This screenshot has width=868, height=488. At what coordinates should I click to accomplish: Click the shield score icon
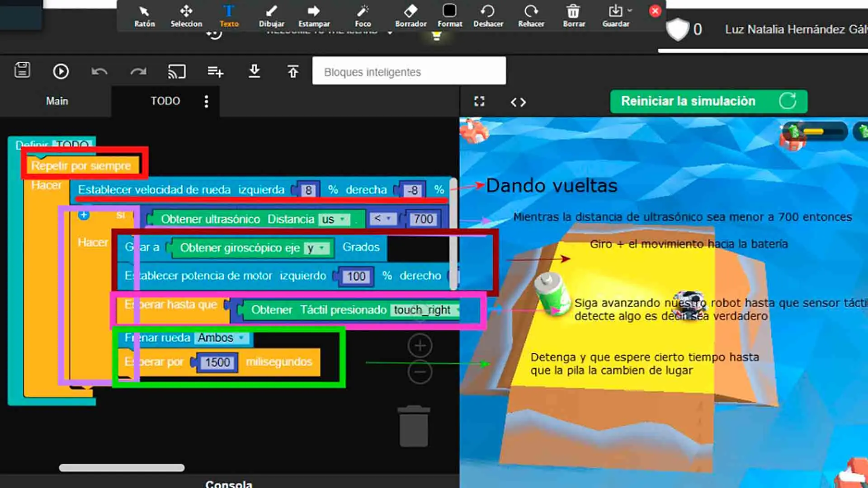click(x=678, y=29)
